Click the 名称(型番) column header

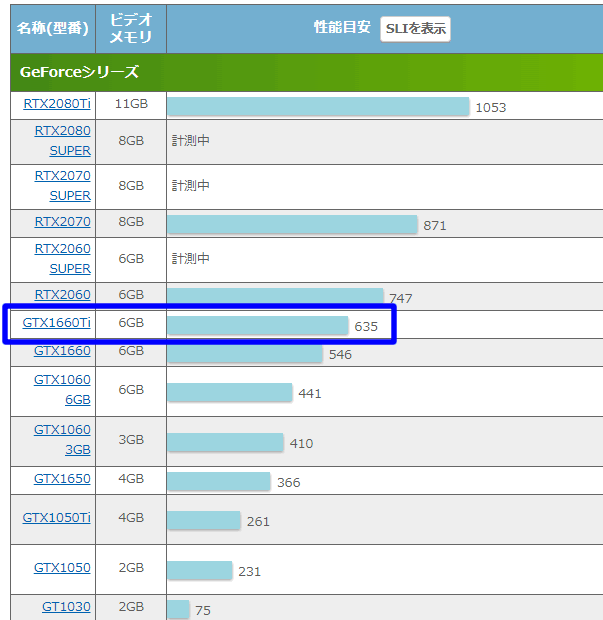click(53, 28)
